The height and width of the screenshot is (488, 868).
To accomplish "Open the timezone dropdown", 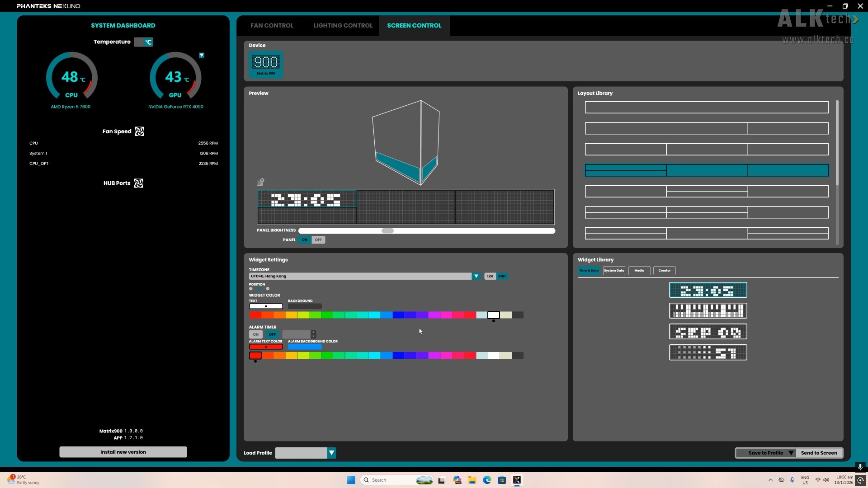I will pos(476,276).
